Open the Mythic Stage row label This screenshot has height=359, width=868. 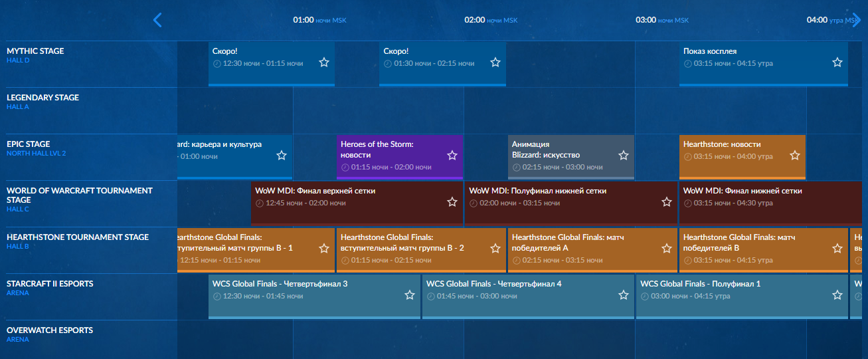(35, 51)
